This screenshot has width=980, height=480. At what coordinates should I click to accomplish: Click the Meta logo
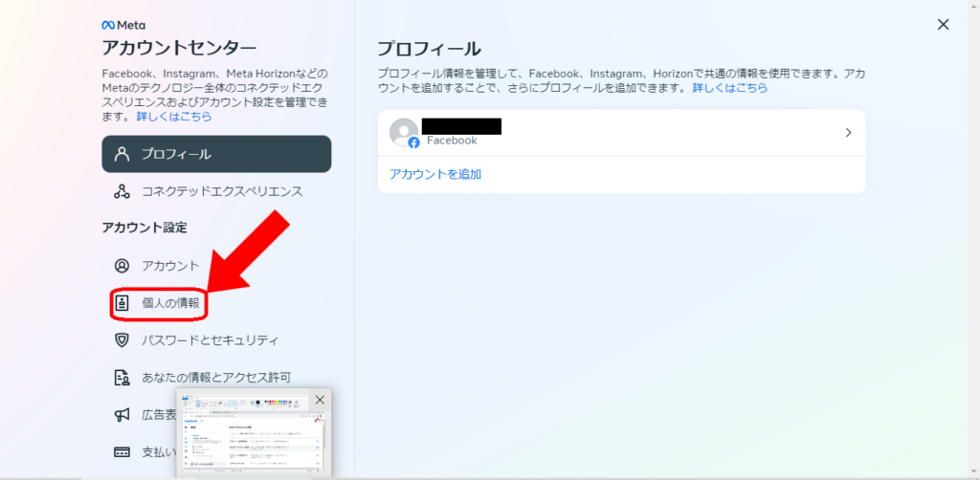[123, 26]
